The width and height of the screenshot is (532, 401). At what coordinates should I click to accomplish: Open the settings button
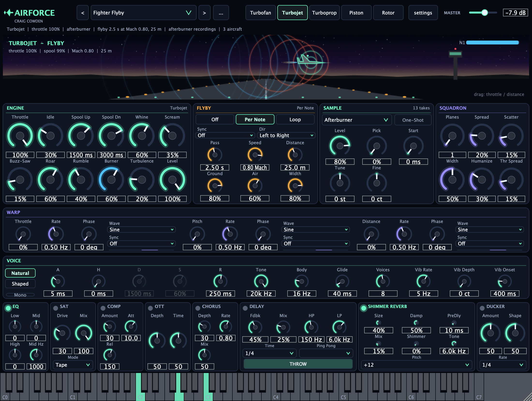(423, 13)
